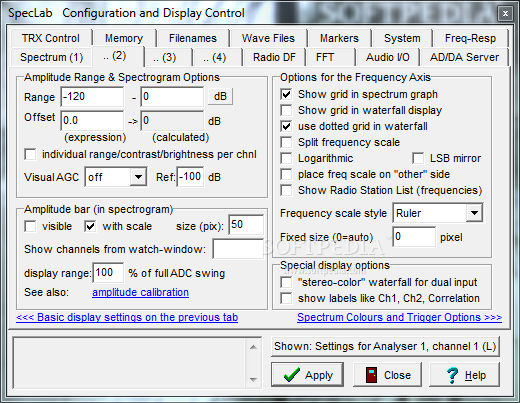The height and width of the screenshot is (403, 520).
Task: Select the AD/DA Server tab
Action: [464, 57]
